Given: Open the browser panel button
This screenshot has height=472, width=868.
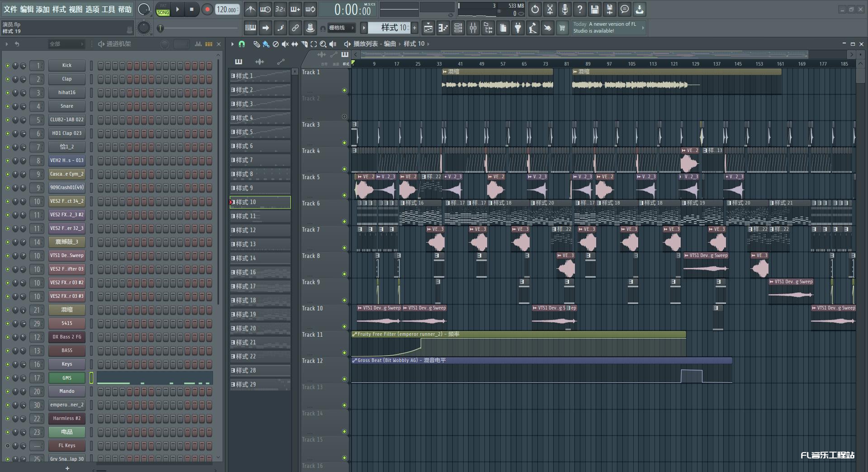Looking at the screenshot, I should click(x=488, y=28).
